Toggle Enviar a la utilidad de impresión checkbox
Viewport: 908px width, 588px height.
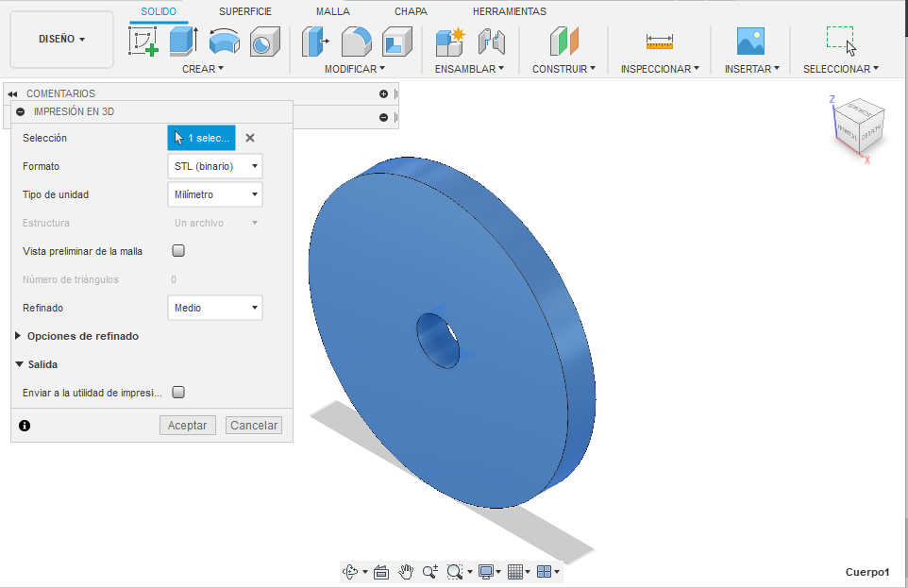(178, 393)
